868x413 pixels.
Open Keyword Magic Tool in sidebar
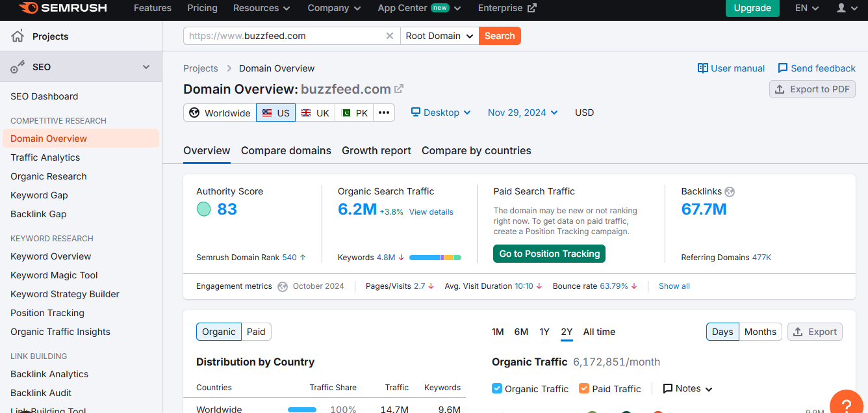point(54,275)
